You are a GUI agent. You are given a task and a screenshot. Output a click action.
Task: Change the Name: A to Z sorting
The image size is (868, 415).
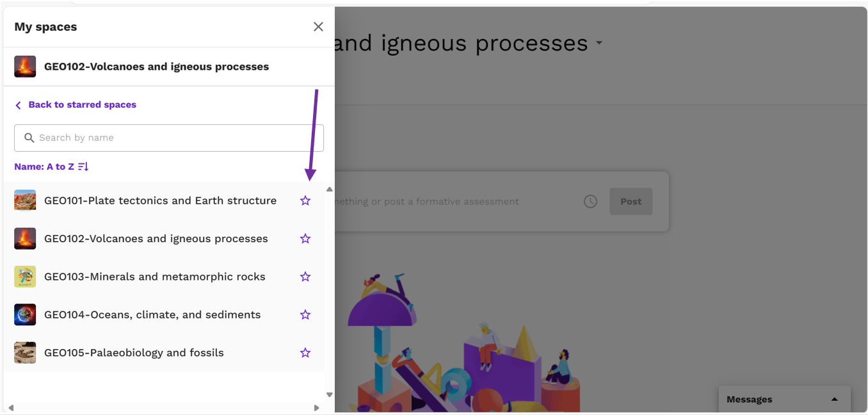point(51,167)
